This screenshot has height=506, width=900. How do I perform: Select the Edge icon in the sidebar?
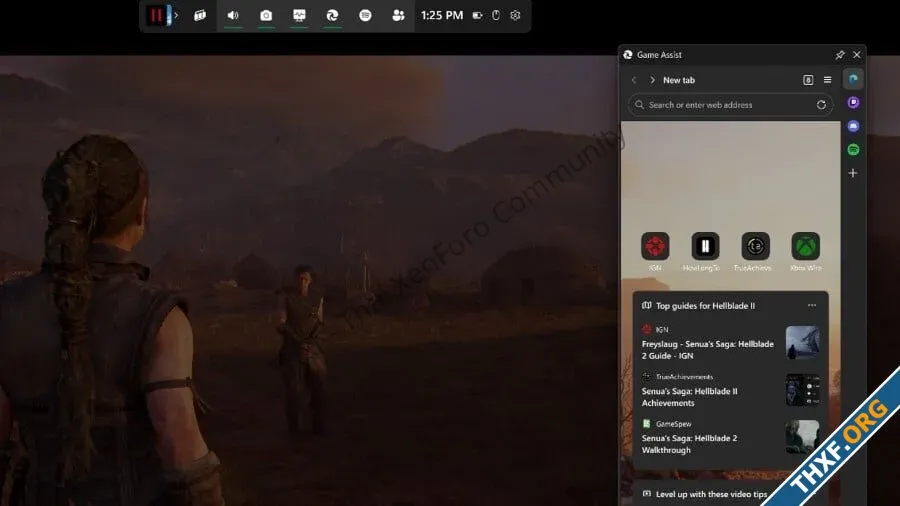click(854, 79)
